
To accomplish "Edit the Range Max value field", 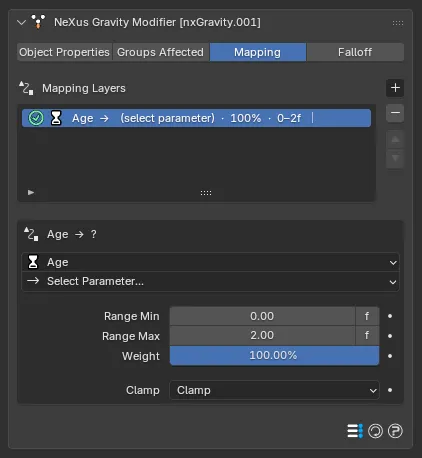I will pos(262,335).
